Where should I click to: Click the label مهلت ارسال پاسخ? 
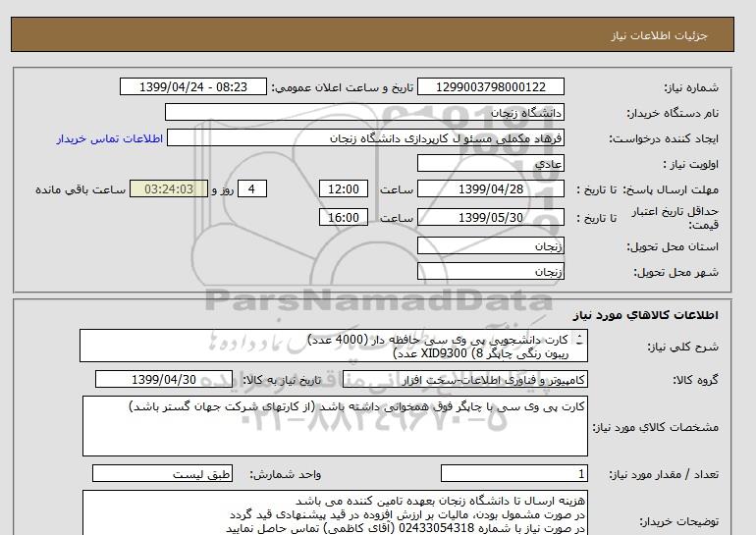click(671, 189)
